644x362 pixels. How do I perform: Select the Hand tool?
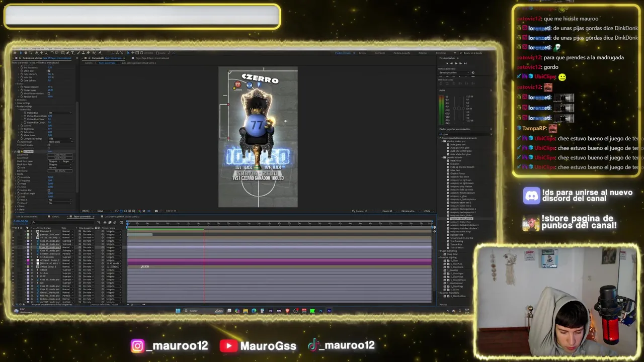(26, 53)
